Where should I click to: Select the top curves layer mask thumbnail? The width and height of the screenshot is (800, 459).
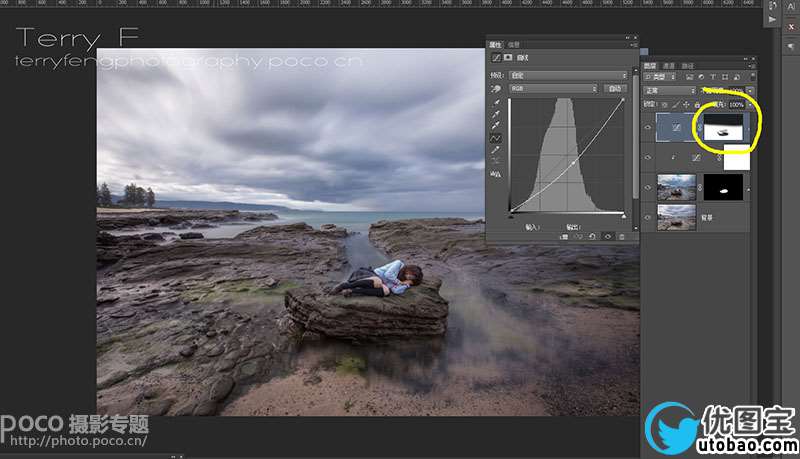tap(723, 126)
